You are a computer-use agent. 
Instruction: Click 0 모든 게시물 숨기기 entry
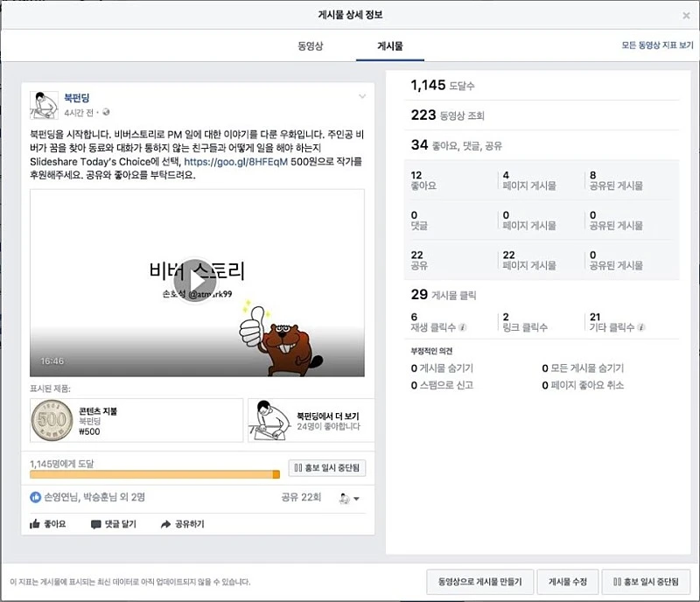coord(583,368)
